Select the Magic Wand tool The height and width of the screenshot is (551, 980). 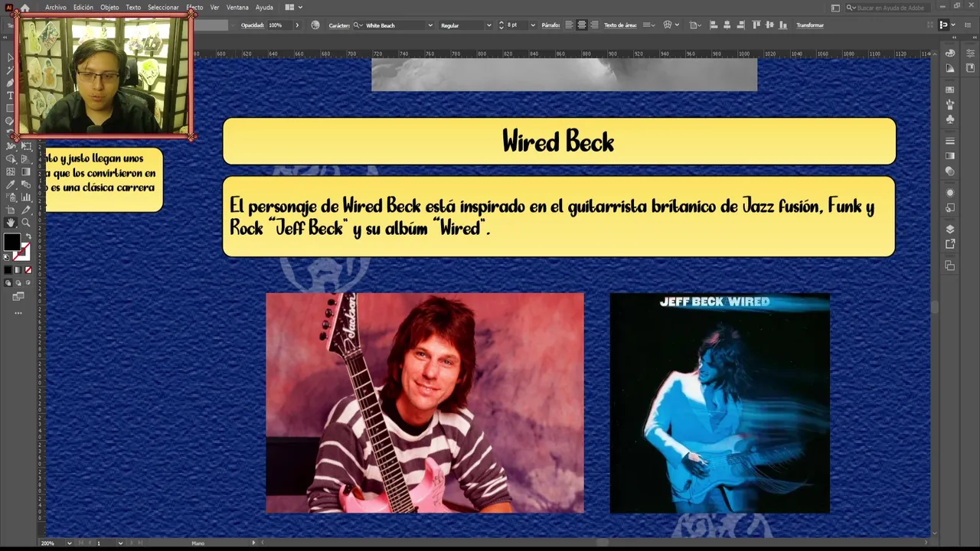pos(11,70)
